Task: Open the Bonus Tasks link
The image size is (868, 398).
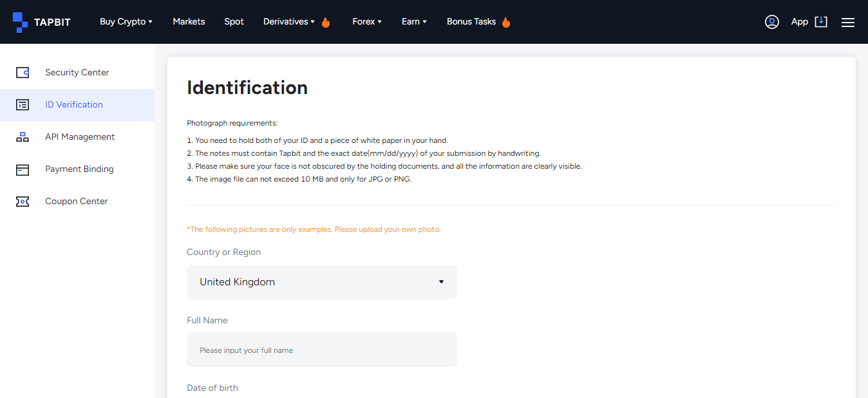Action: (471, 22)
